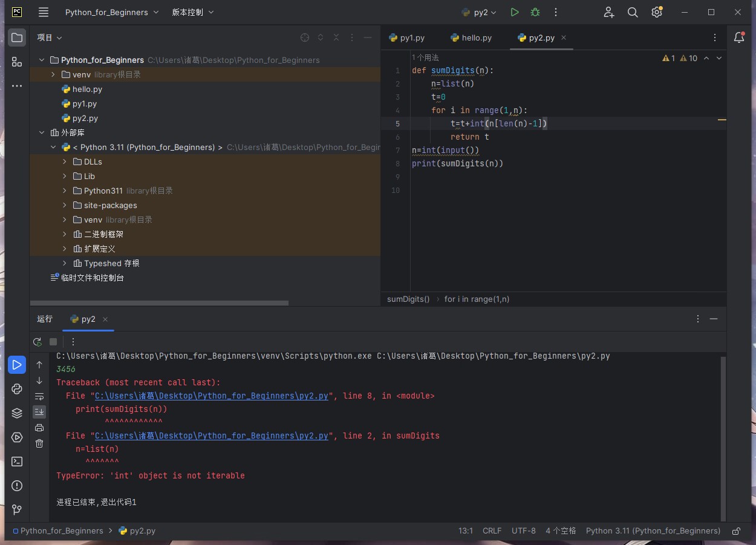Image resolution: width=756 pixels, height=545 pixels.
Task: Run py2 with the green Run button
Action: 514,12
